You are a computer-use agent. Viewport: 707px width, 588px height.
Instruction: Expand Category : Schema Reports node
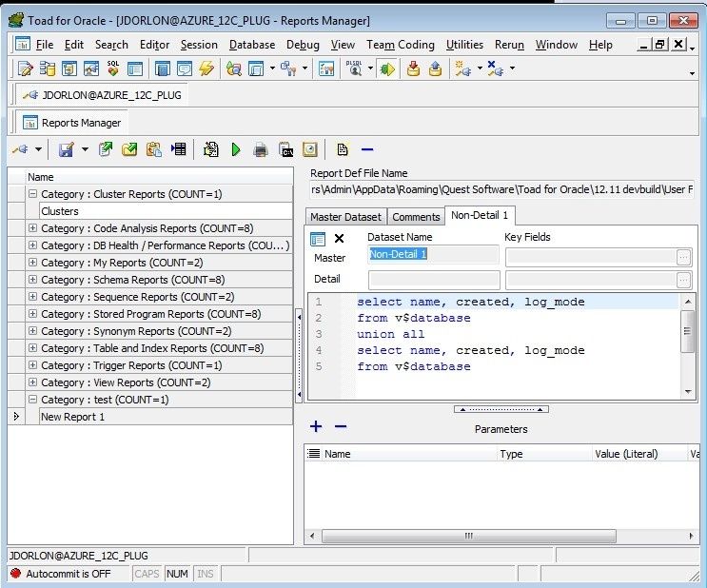32,280
